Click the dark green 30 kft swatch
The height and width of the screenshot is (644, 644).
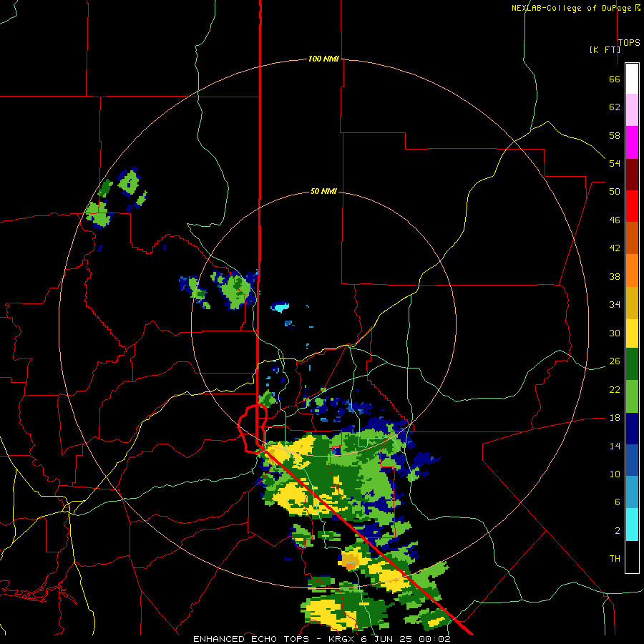(632, 364)
